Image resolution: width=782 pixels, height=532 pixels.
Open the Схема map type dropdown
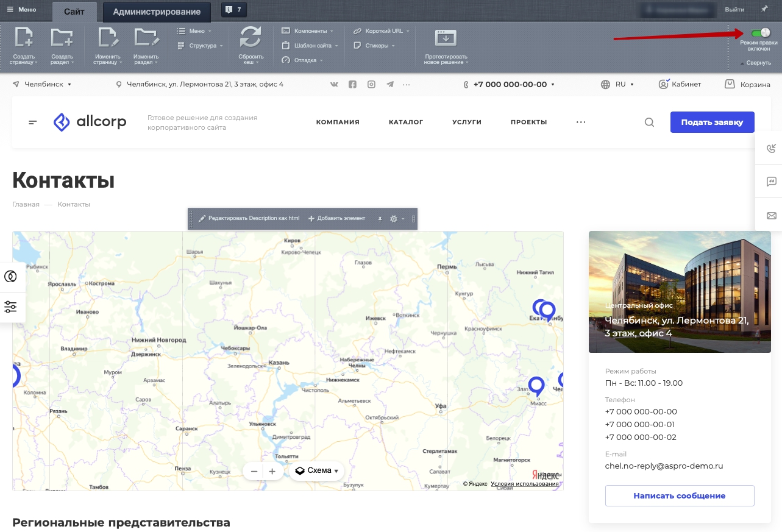point(317,470)
